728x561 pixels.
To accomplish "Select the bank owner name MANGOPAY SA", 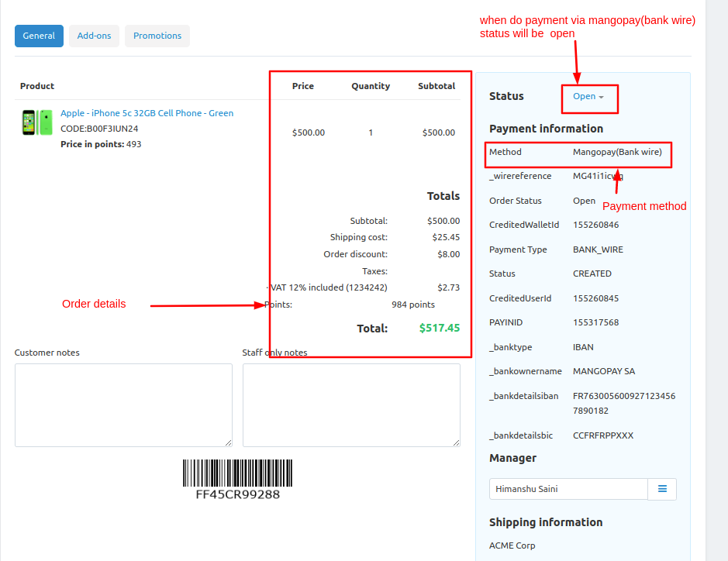I will coord(604,371).
